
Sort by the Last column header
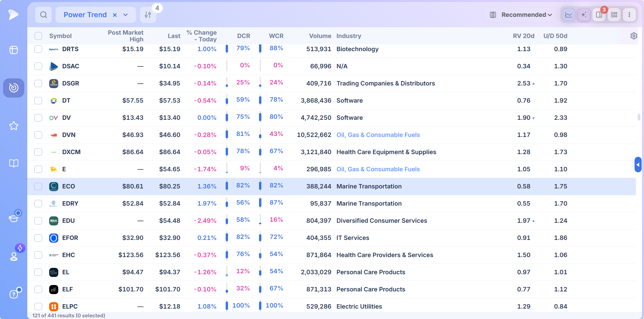click(174, 36)
